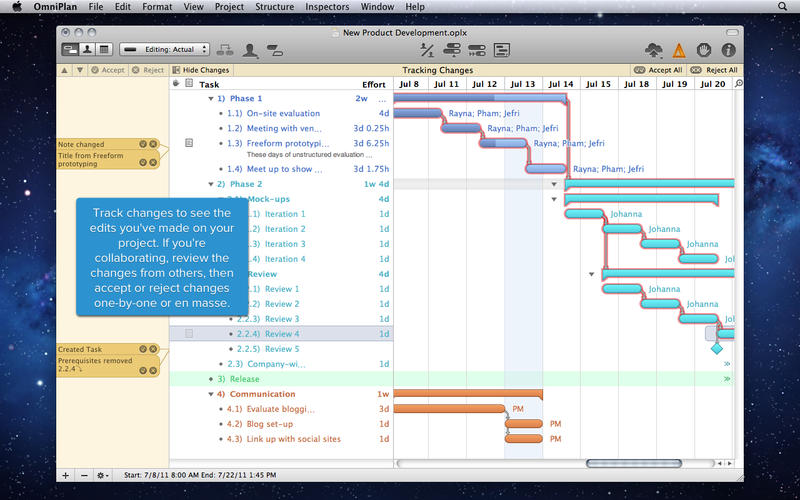Screen dimensions: 800x500
Task: Click the Gantt chart horizontal scrollbar thumb
Action: 620,464
